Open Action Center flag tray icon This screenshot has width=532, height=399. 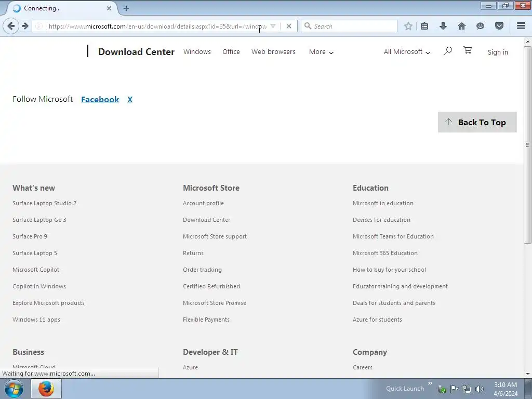click(x=454, y=389)
